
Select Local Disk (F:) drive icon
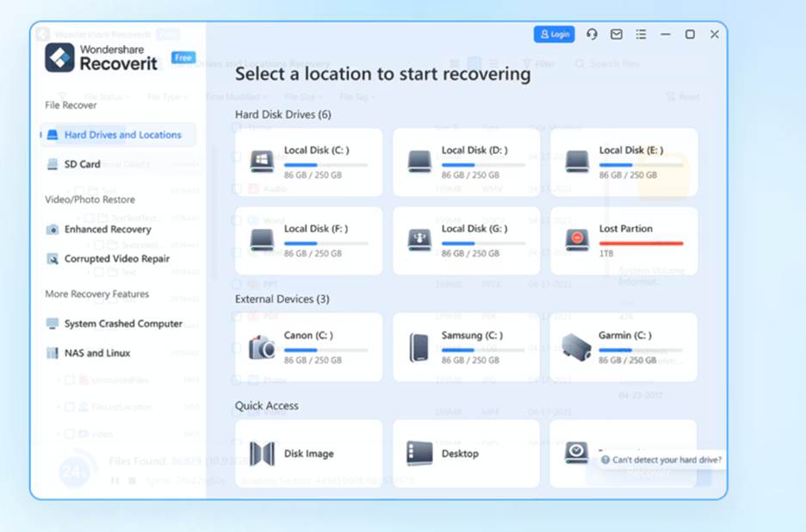pos(262,239)
